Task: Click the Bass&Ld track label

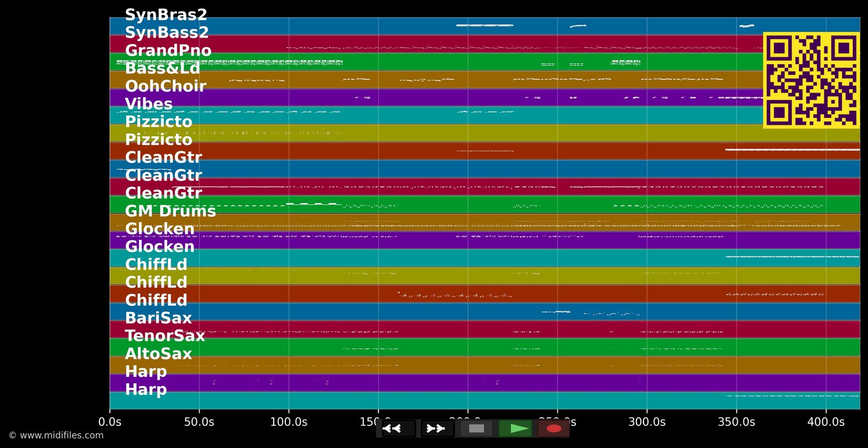Action: (x=162, y=68)
